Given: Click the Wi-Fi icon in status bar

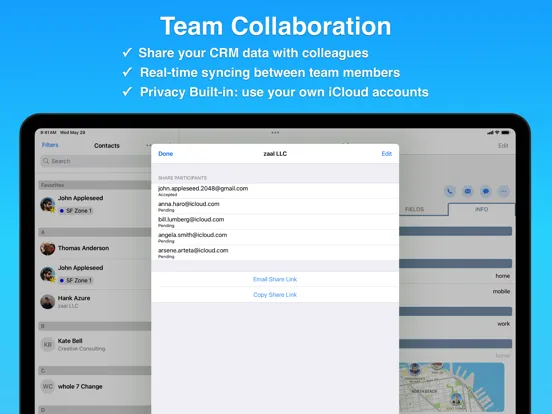Looking at the screenshot, I should pyautogui.click(x=497, y=133).
